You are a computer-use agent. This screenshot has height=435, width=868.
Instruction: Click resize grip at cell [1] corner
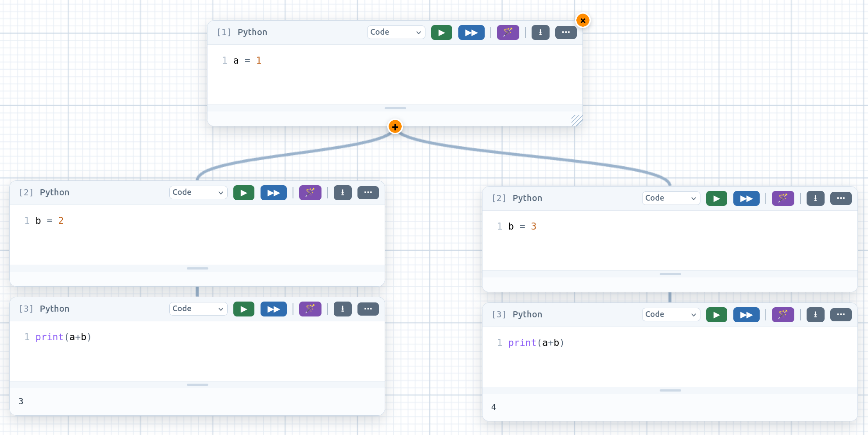[x=577, y=120]
